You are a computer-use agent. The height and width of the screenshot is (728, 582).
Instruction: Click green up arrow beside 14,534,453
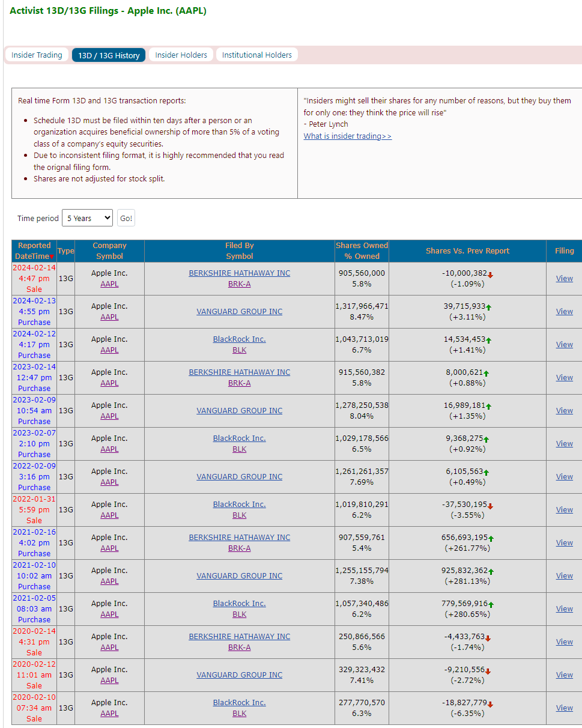[488, 341]
